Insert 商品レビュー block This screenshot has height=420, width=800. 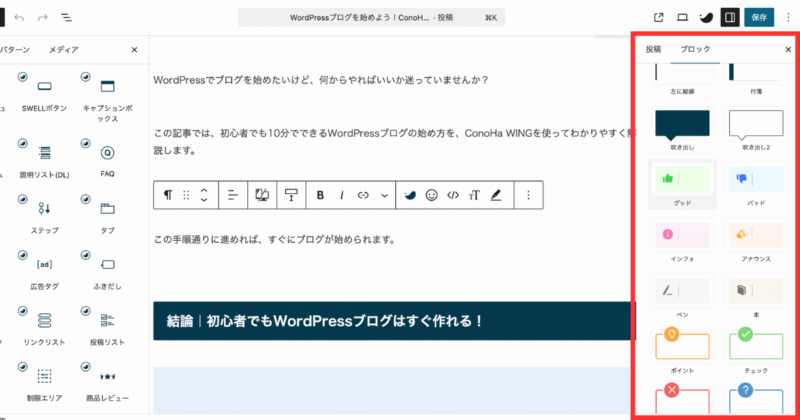coord(108,383)
